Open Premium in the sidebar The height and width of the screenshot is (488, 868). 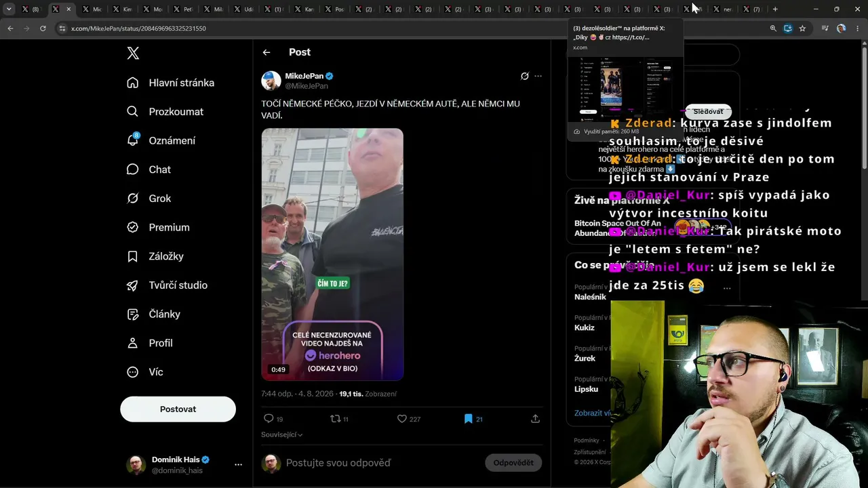click(159, 227)
